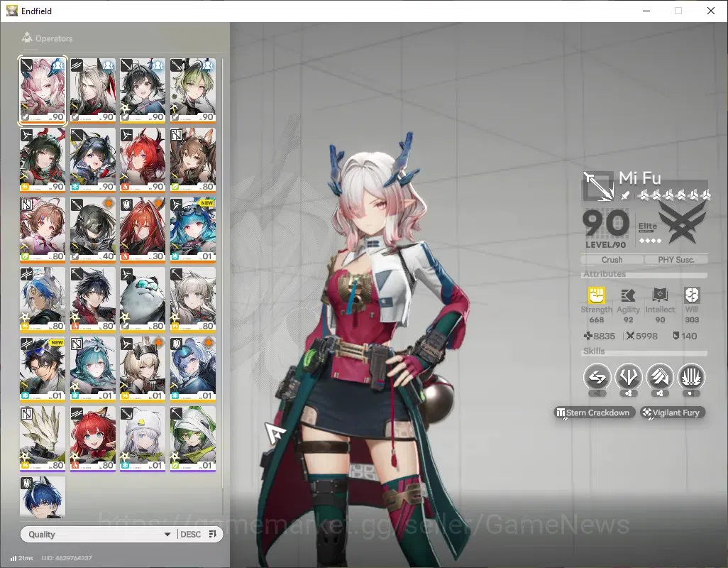Select the beige long-haired male operator card

[x=93, y=90]
